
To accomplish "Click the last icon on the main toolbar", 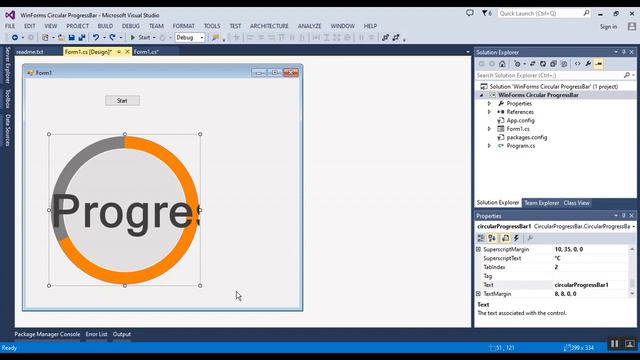I will tap(396, 38).
